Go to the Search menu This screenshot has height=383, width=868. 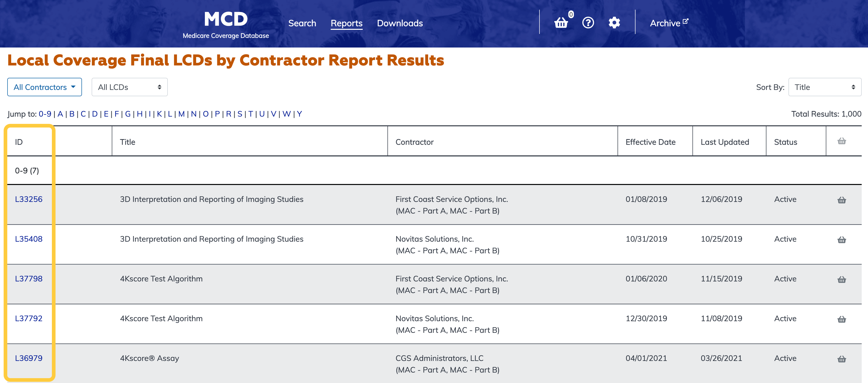point(302,23)
